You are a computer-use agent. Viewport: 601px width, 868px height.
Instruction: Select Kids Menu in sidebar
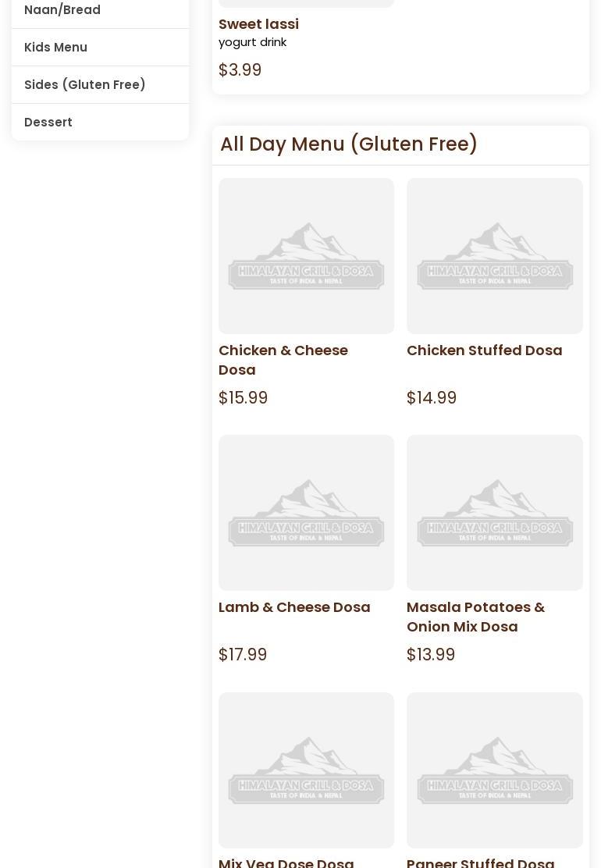point(55,48)
